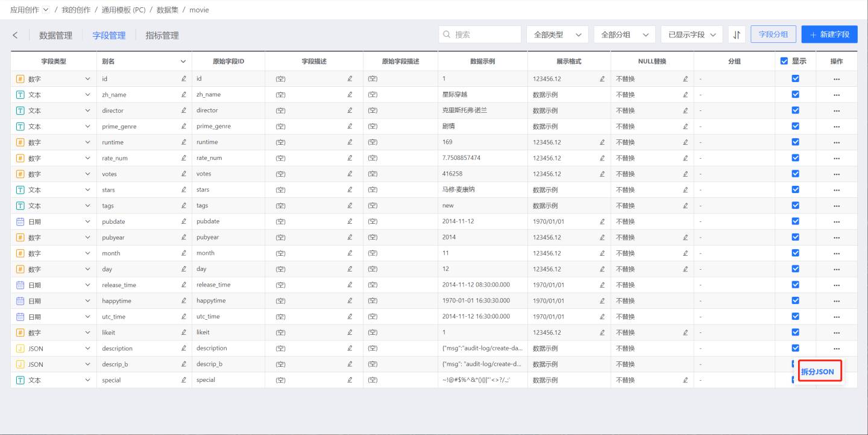Expand field type dropdown for the tags row
868x435 pixels.
(88, 206)
